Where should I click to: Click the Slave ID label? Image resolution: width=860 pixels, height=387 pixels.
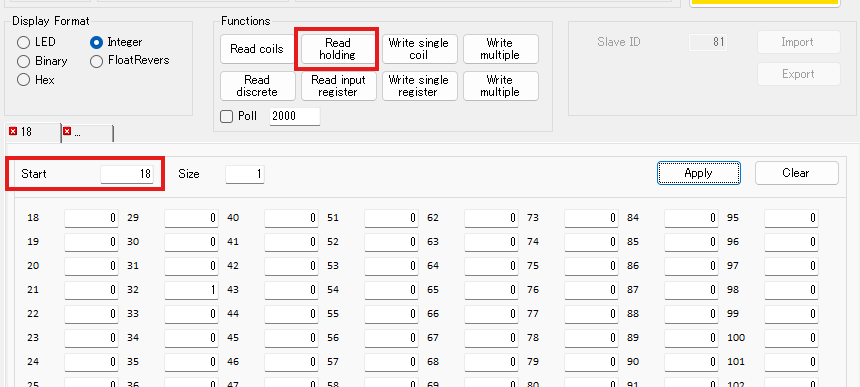(x=619, y=42)
